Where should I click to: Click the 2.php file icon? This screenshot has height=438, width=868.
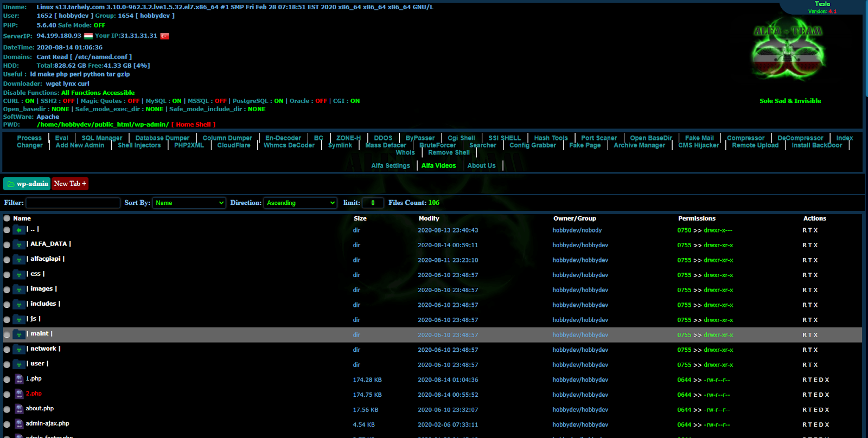(x=19, y=394)
